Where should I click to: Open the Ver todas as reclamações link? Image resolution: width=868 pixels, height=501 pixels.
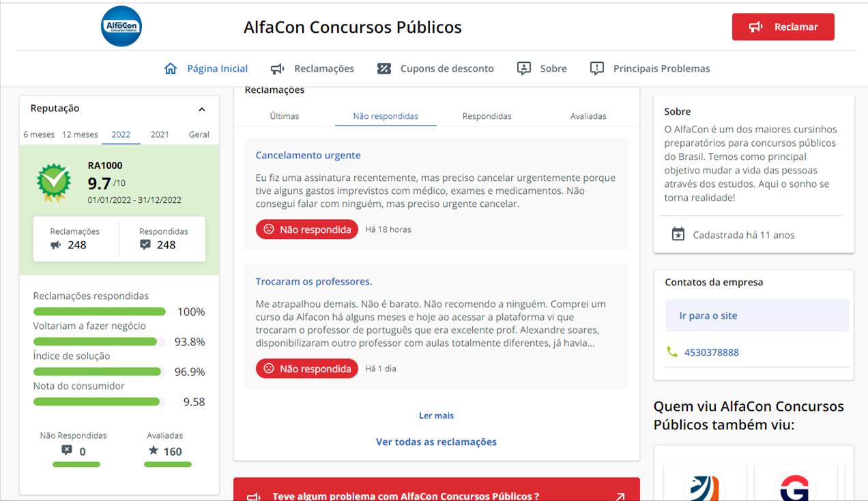(x=436, y=442)
